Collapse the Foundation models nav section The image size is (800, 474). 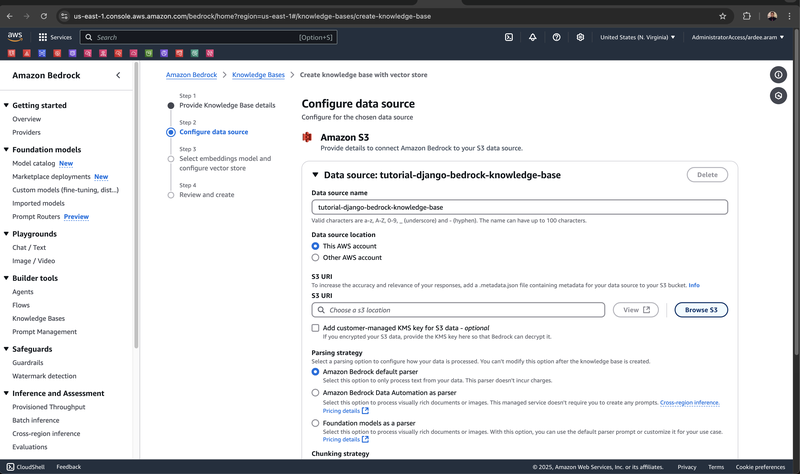coord(6,149)
